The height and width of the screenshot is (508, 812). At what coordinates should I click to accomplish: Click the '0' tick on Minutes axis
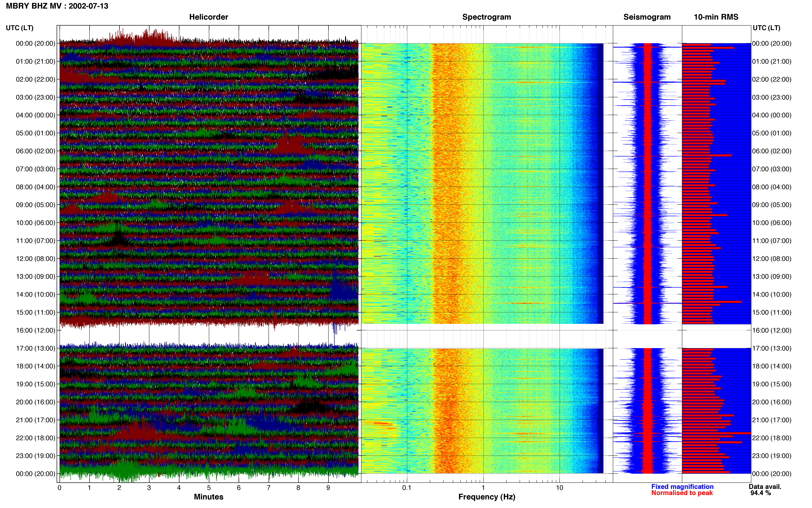click(59, 488)
